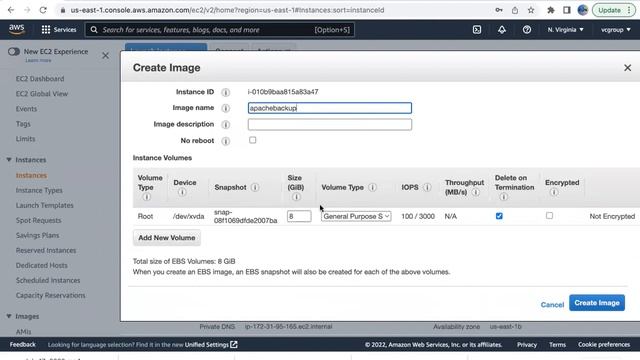Open Terms link in footer
This screenshot has height=360, width=640.
pyautogui.click(x=557, y=345)
